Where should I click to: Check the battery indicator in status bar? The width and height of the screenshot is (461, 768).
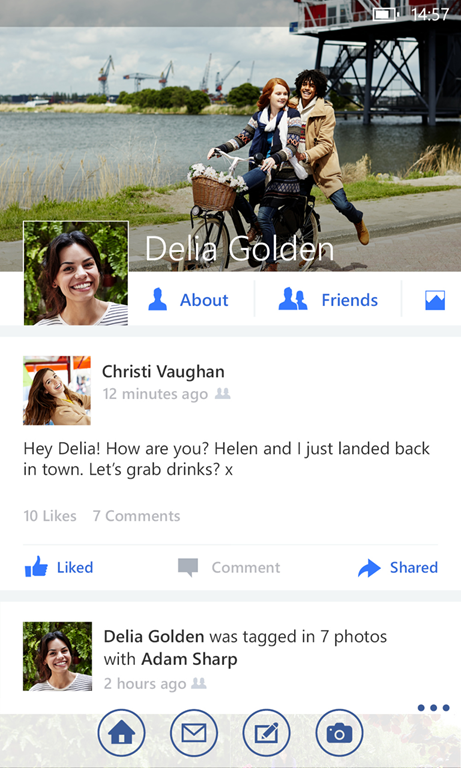pyautogui.click(x=386, y=14)
